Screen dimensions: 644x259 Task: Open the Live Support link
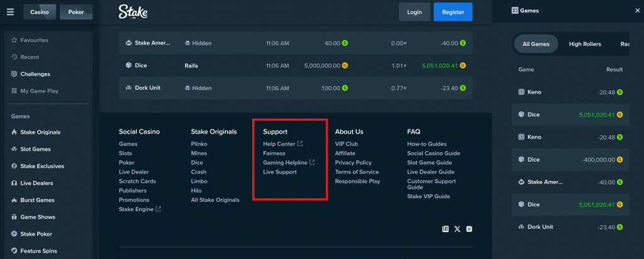(x=280, y=172)
